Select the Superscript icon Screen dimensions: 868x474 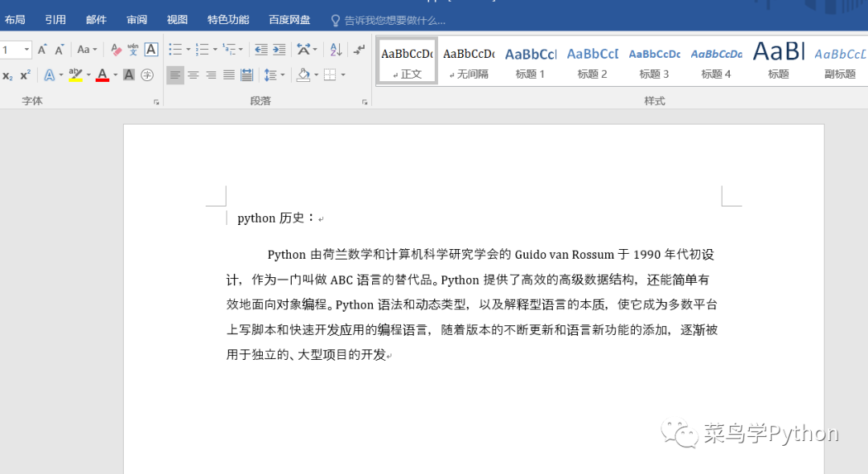[x=26, y=74]
